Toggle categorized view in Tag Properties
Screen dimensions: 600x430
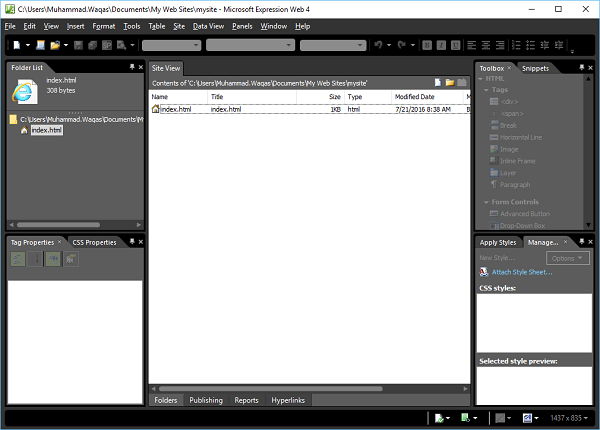coord(18,259)
